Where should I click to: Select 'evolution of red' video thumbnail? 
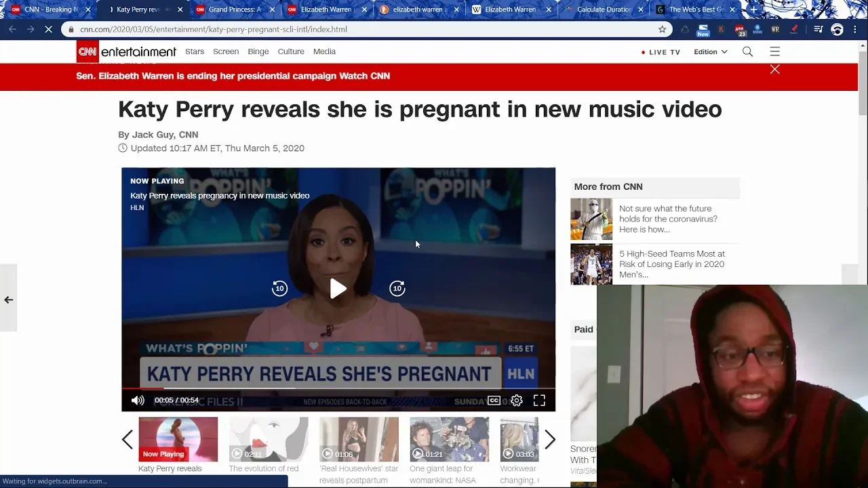pos(269,439)
